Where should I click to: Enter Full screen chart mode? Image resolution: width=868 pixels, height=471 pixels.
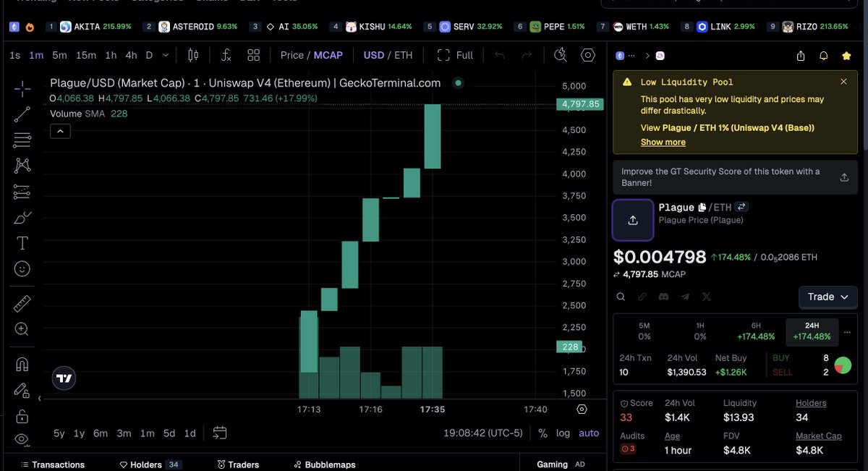[455, 55]
